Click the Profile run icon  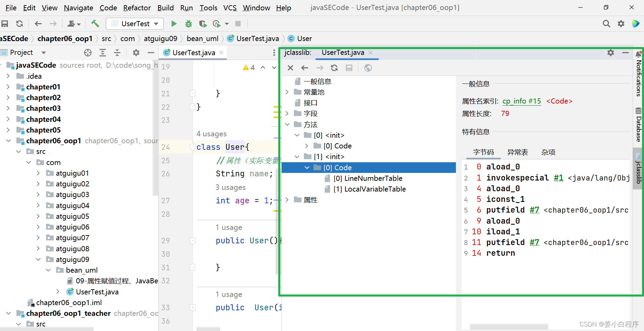(217, 23)
